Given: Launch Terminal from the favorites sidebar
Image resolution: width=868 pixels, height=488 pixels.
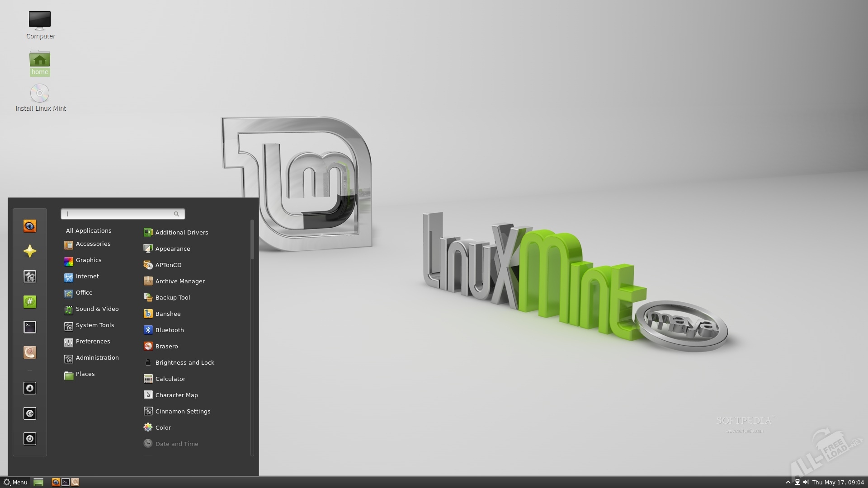Looking at the screenshot, I should click(x=30, y=327).
